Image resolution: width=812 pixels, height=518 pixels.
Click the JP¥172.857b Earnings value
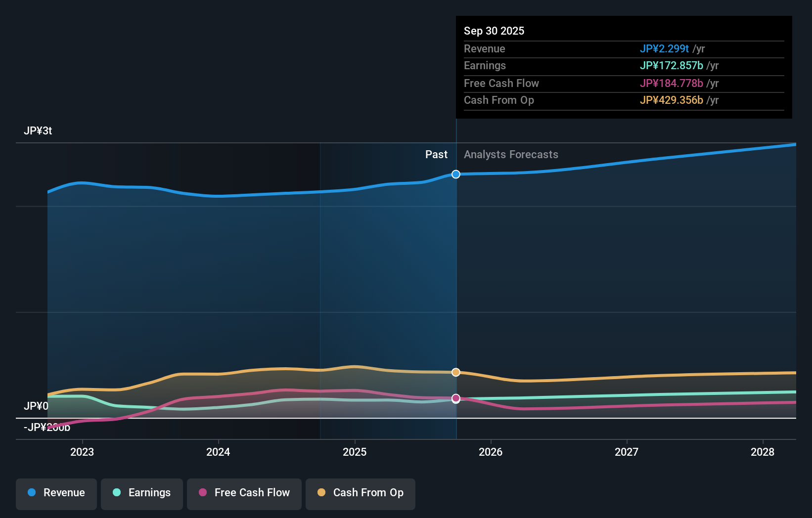click(x=671, y=65)
